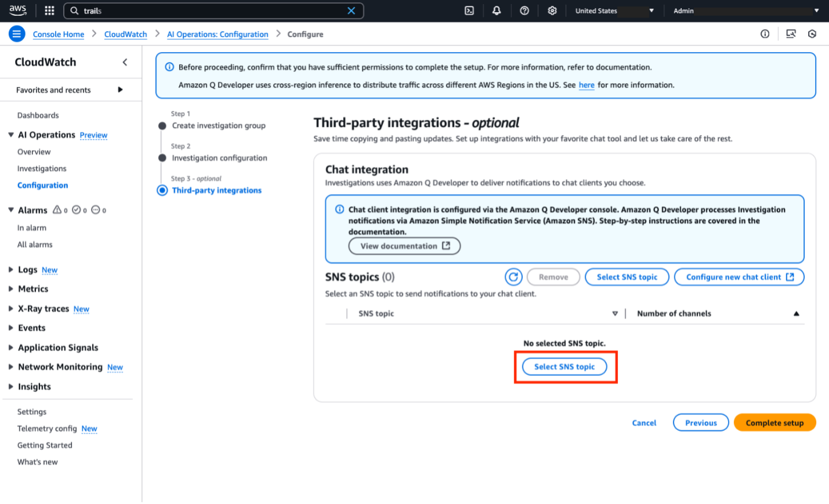Open All alarms in the sidebar

coord(35,244)
